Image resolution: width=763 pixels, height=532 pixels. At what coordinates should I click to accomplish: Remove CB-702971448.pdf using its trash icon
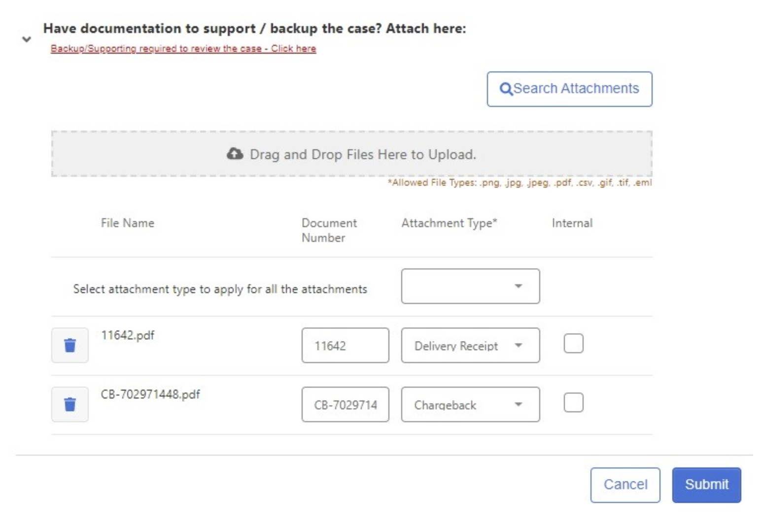(70, 404)
